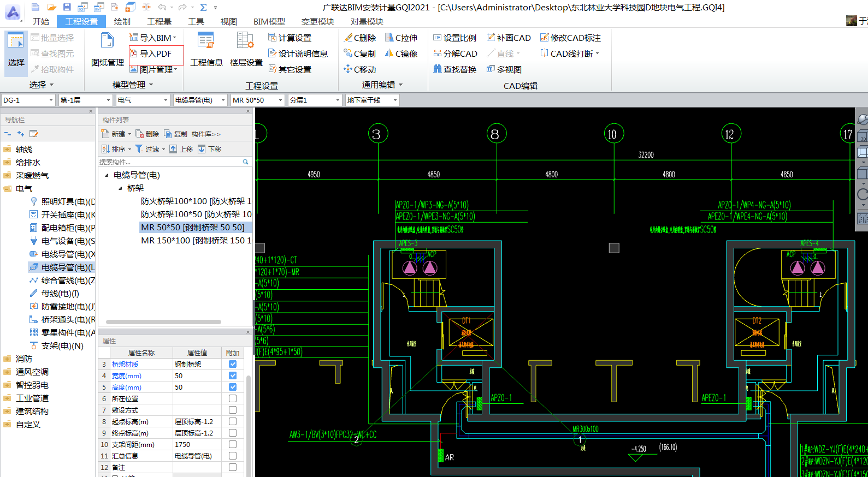Image resolution: width=868 pixels, height=477 pixels.
Task: Open the 第-1层 floor dropdown
Action: click(x=85, y=100)
